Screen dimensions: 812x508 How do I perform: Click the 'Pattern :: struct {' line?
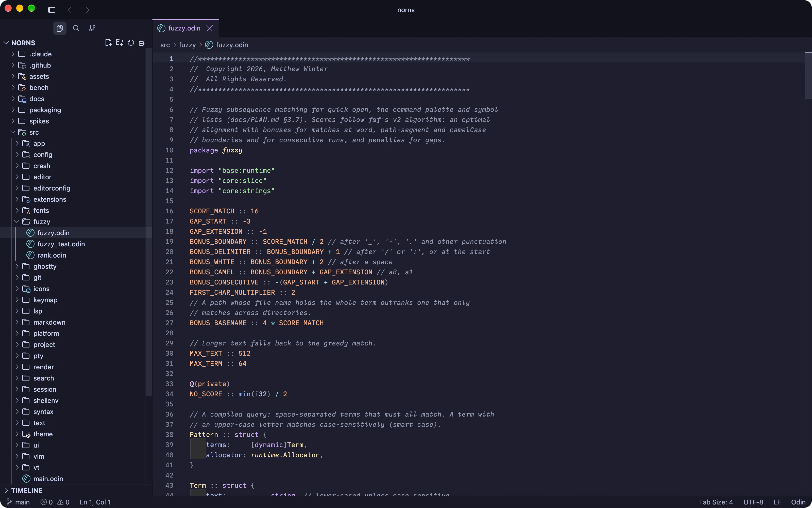point(228,435)
